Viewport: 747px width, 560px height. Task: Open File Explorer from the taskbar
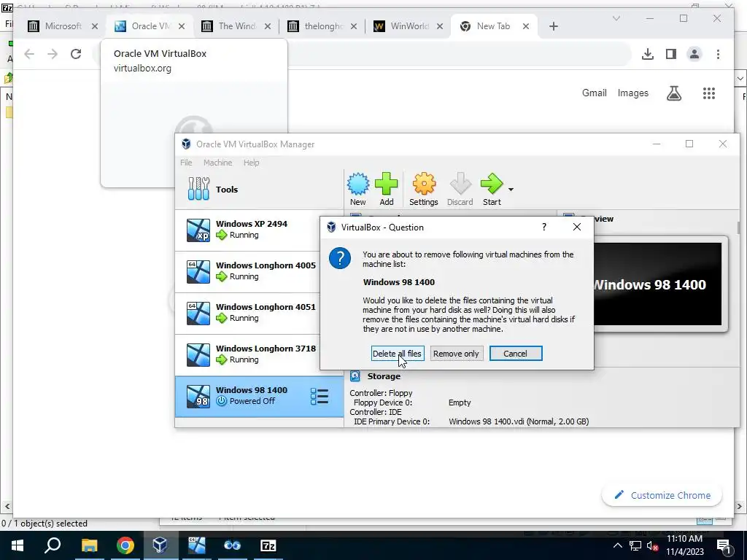89,545
